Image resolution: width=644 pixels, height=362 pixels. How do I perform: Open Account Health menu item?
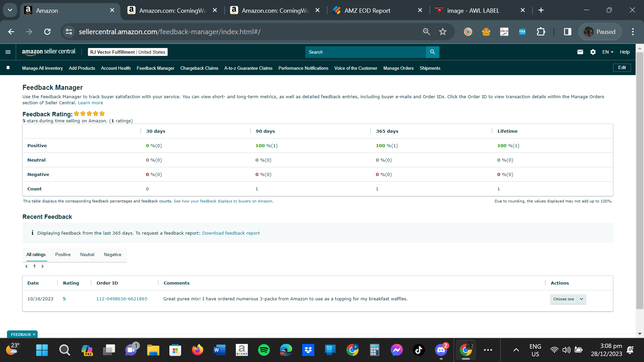[x=116, y=68]
